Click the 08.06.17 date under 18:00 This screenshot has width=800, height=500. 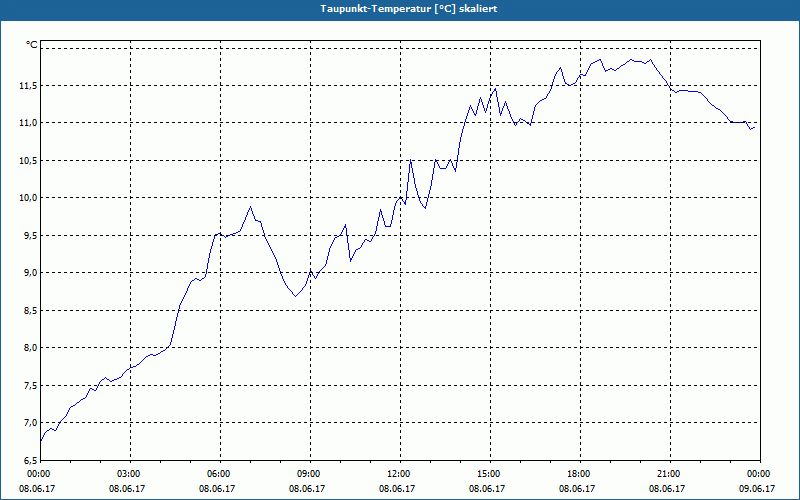[577, 489]
